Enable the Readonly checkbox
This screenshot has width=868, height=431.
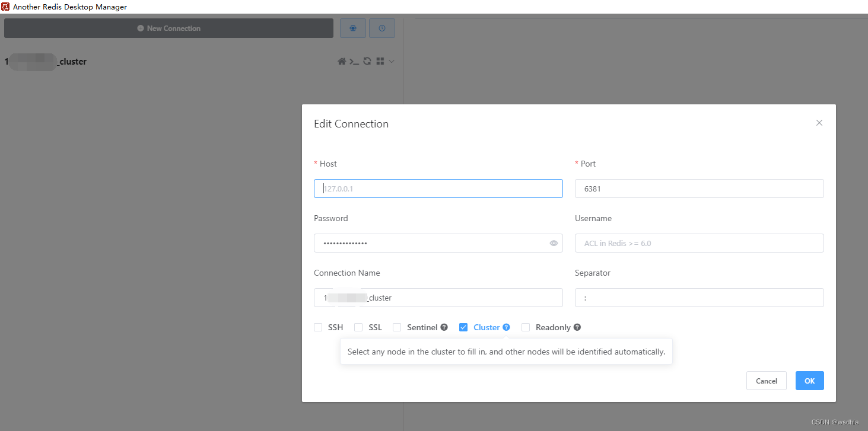click(526, 327)
